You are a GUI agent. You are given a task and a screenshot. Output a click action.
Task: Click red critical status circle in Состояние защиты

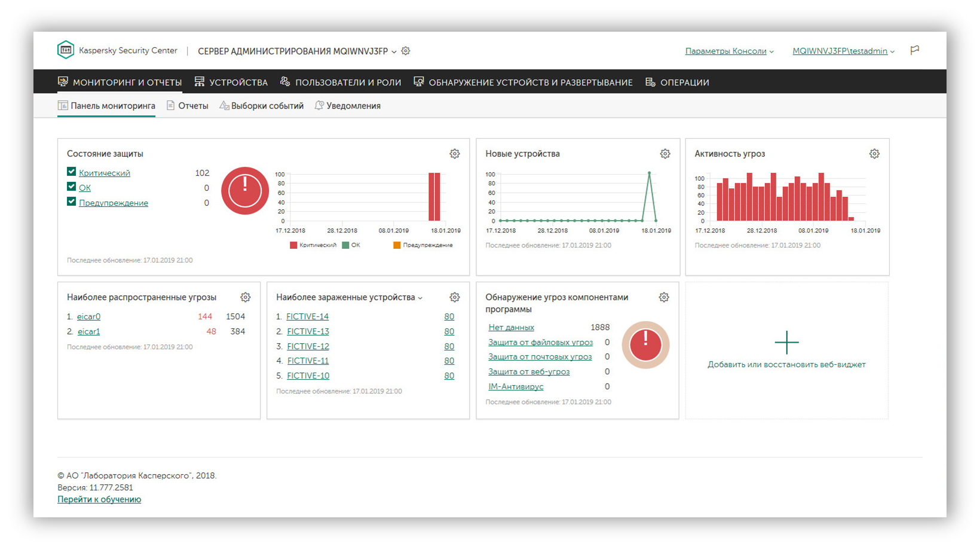click(x=245, y=191)
